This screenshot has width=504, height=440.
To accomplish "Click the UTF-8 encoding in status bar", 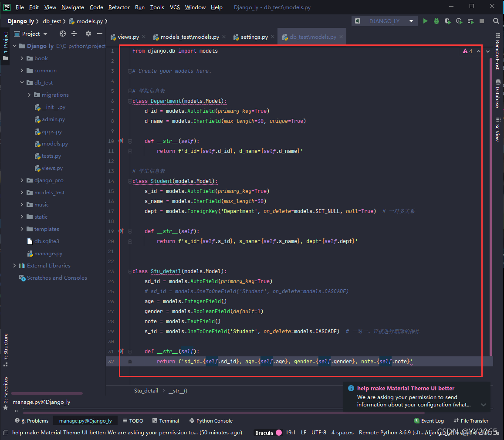I will coord(318,433).
